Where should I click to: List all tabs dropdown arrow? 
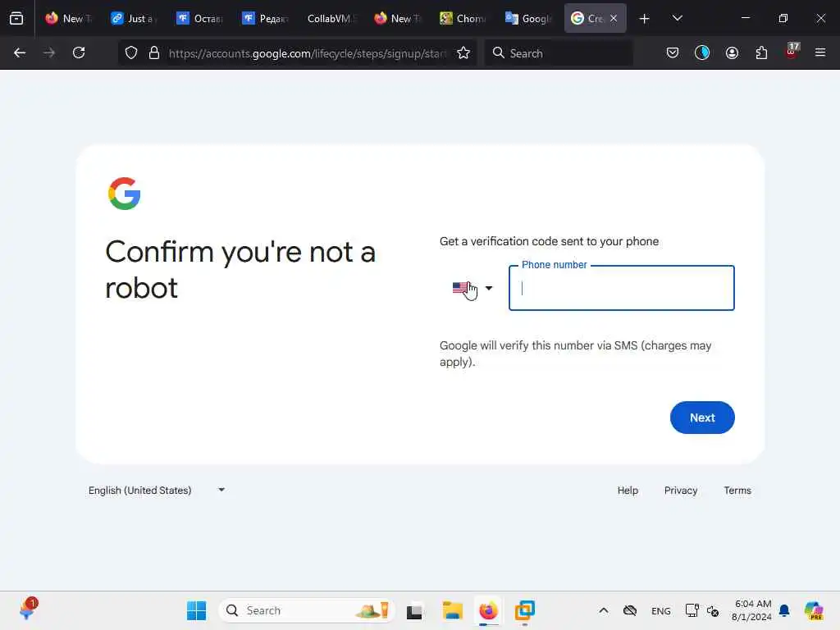(678, 19)
